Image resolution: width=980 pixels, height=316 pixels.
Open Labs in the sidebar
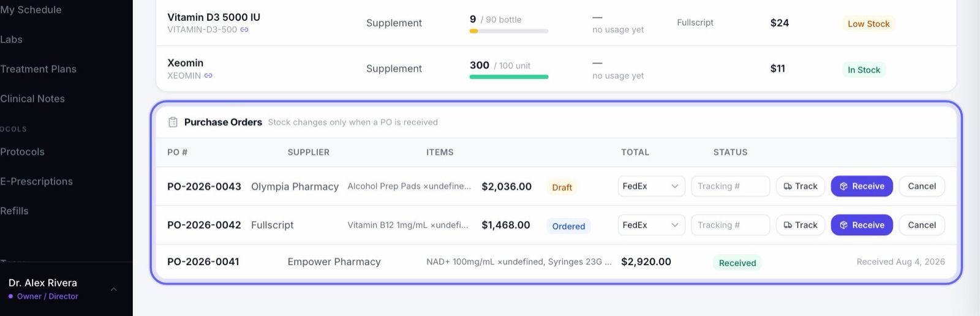tap(11, 39)
